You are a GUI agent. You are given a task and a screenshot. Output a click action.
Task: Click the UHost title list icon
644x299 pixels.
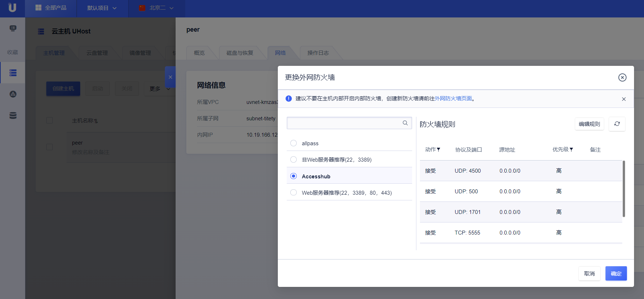pyautogui.click(x=41, y=31)
